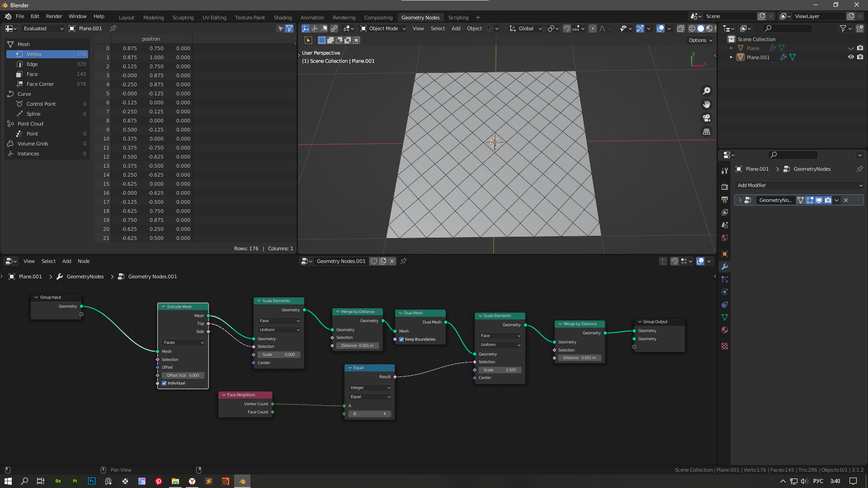Switch to orthographic grid view gizmo
Viewport: 868px width, 488px height.
coord(707,132)
